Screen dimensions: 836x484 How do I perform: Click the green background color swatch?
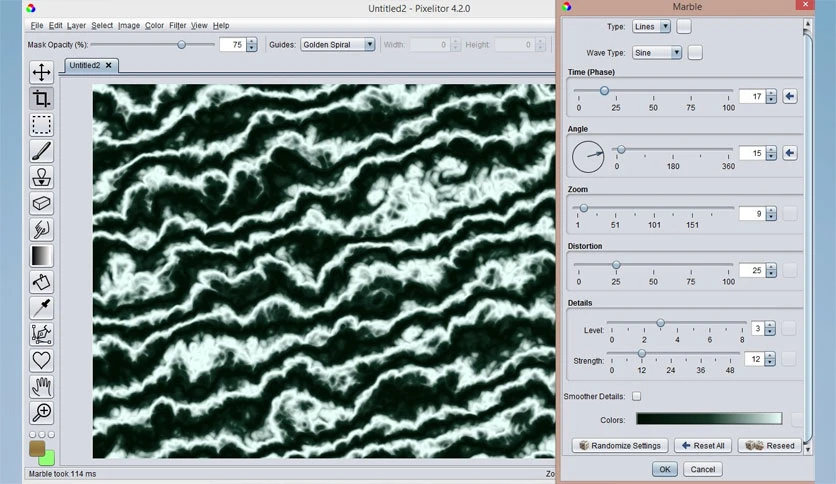click(49, 458)
